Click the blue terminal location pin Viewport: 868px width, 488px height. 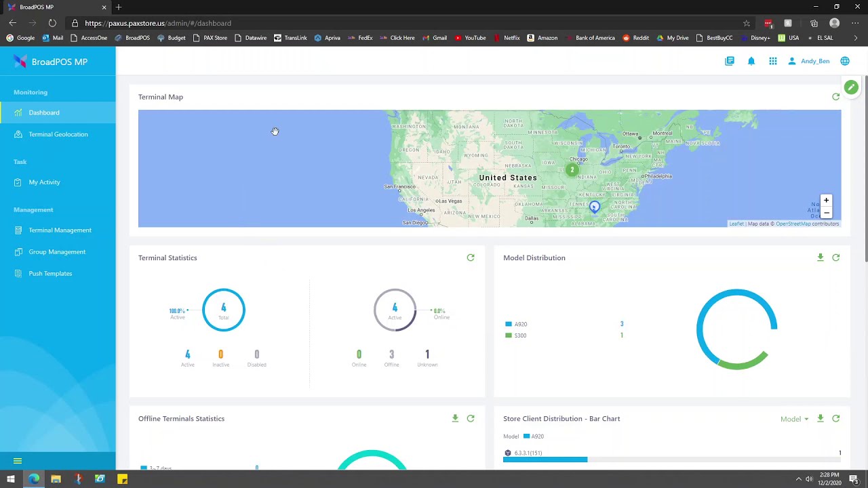[595, 207]
